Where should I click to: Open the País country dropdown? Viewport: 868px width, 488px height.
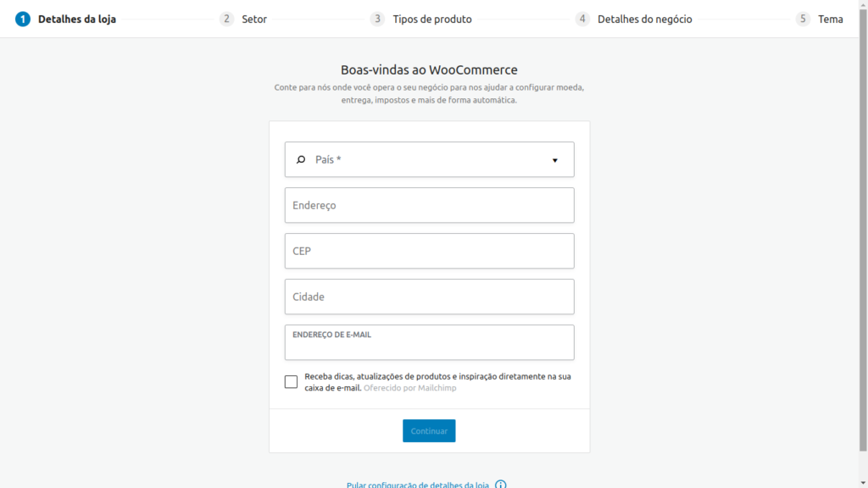coord(429,159)
